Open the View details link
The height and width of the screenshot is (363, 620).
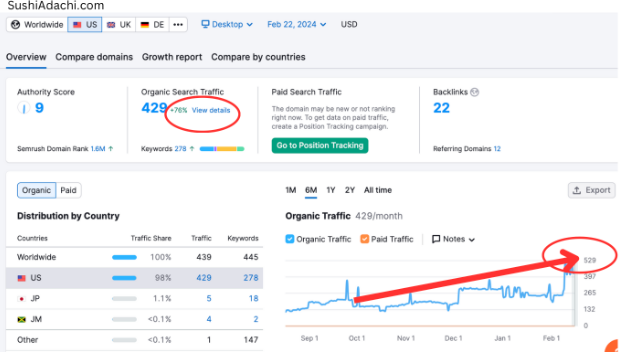click(211, 110)
